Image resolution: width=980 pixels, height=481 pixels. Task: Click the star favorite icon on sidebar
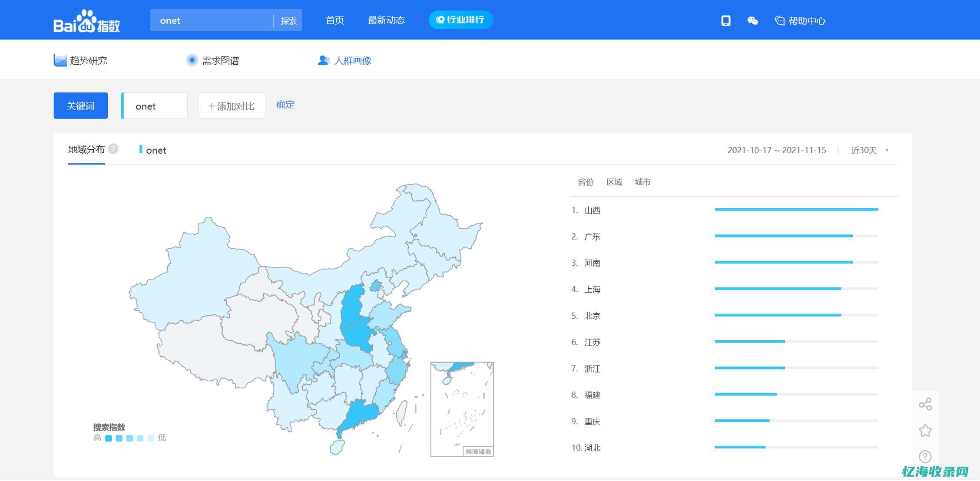point(925,430)
